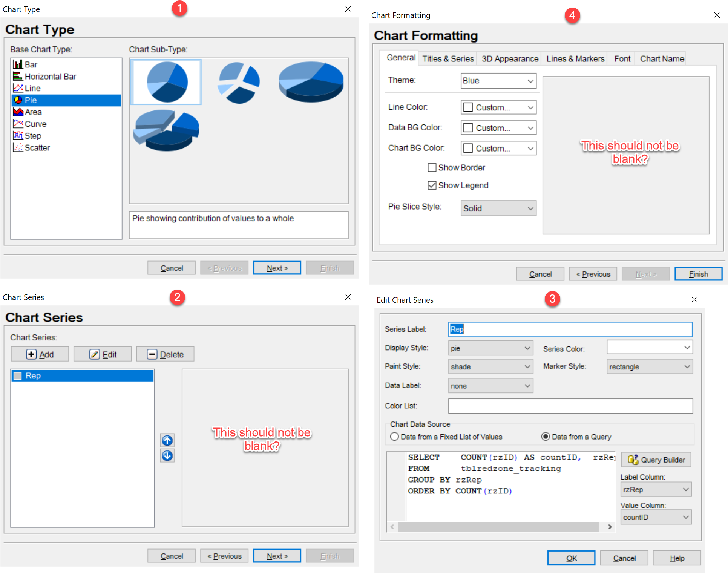This screenshot has width=728, height=573.
Task: Click Next in the Chart Type dialog
Action: [277, 268]
